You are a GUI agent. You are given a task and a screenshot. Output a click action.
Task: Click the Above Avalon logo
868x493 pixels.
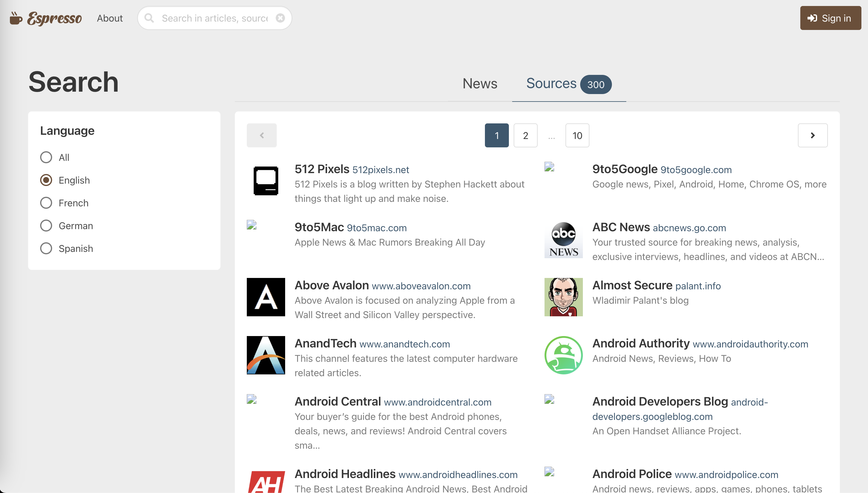pos(266,297)
